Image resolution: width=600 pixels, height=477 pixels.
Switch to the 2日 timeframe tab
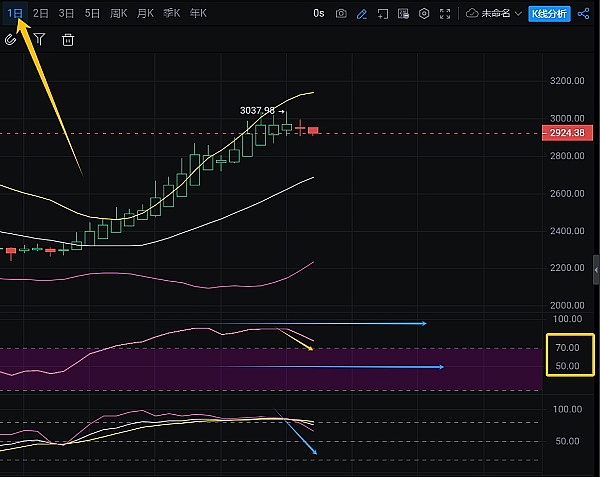(41, 14)
